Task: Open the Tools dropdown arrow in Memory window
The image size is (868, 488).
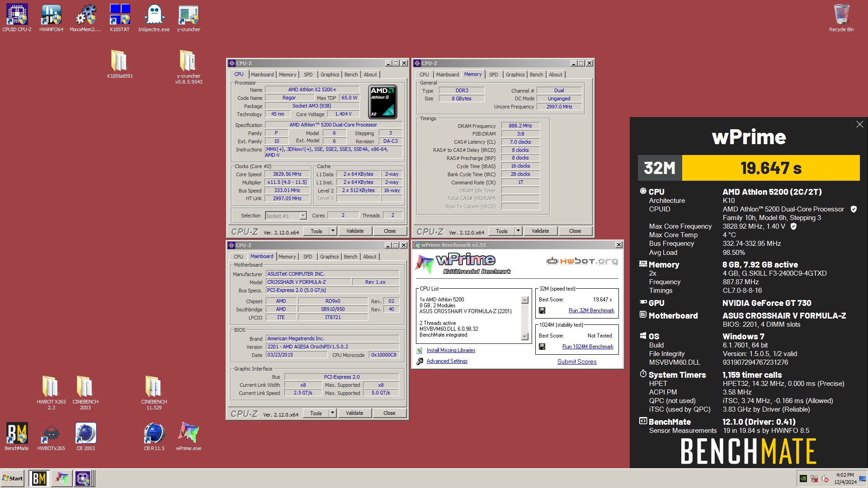Action: click(518, 231)
